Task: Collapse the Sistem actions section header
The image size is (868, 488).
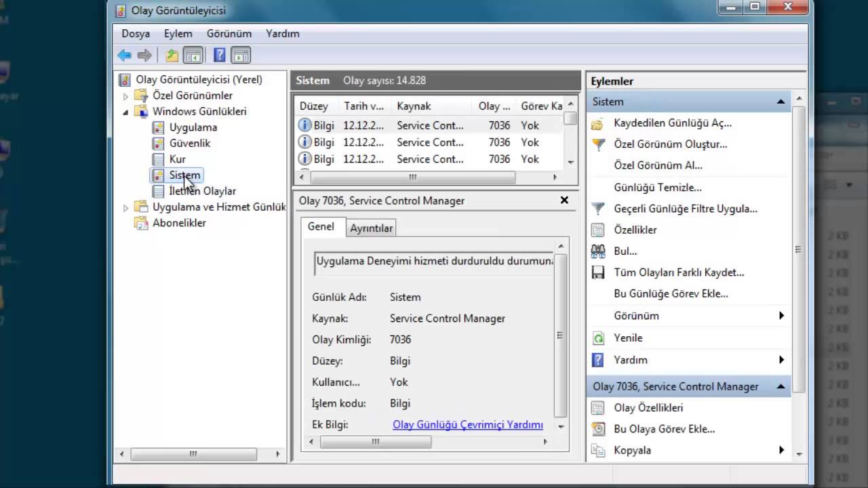Action: tap(781, 102)
